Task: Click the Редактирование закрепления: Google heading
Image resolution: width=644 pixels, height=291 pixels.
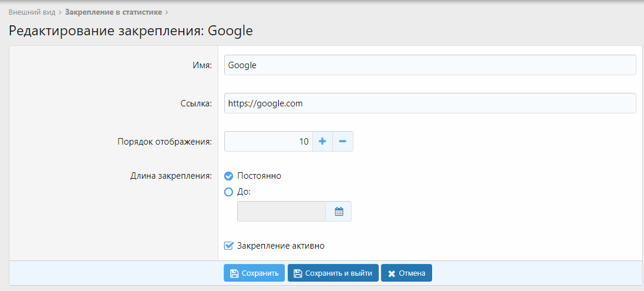Action: (x=130, y=31)
